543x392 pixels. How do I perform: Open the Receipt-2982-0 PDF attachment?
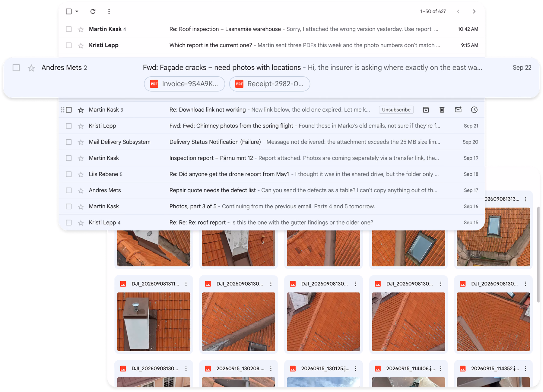point(269,84)
